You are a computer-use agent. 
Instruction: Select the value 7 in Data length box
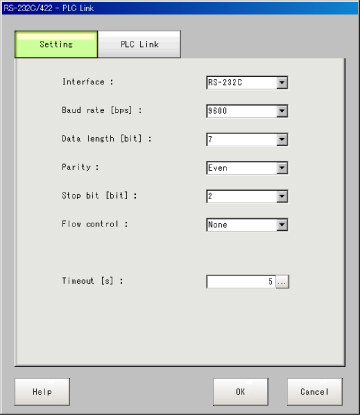click(x=210, y=139)
